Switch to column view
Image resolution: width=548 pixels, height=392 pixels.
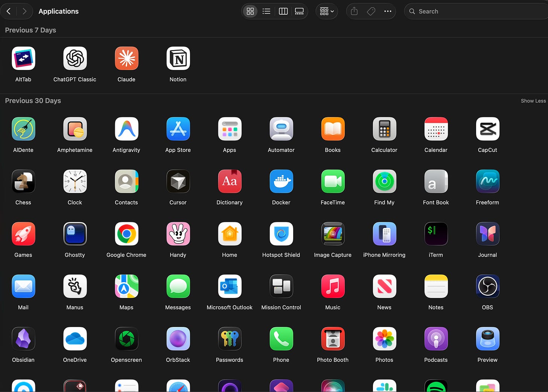click(x=283, y=11)
